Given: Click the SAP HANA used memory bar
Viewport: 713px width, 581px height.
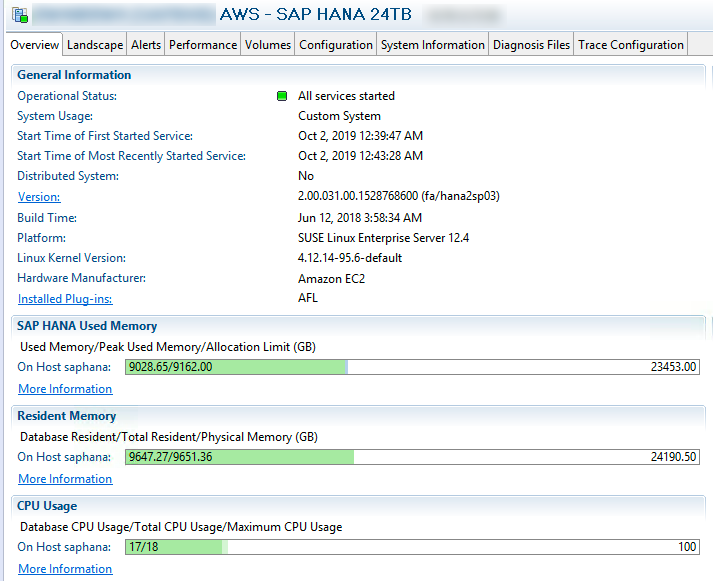Looking at the screenshot, I should (x=412, y=367).
